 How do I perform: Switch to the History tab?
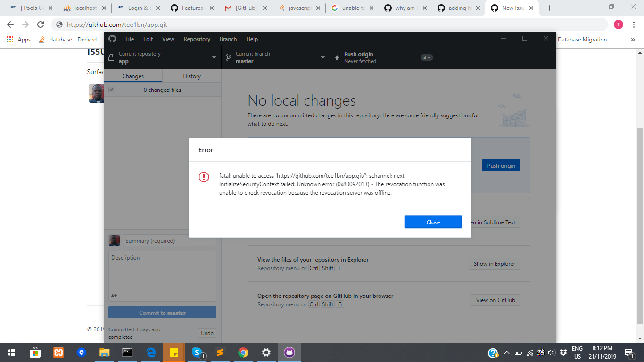pos(191,76)
